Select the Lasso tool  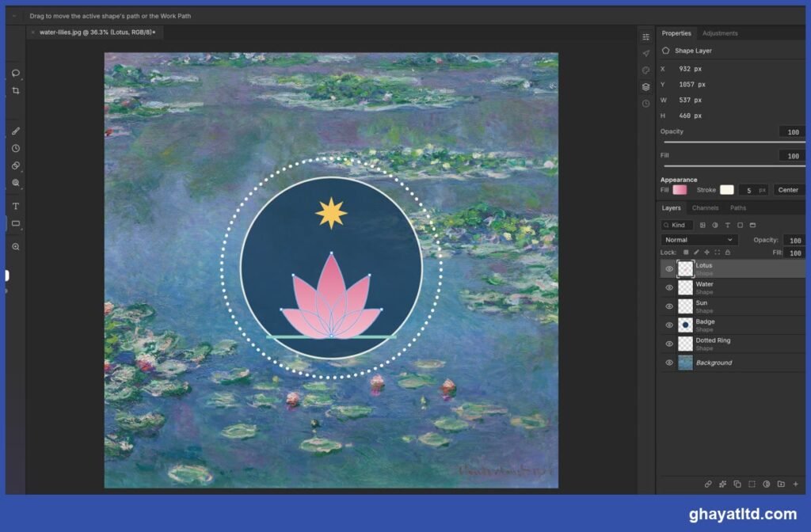16,73
